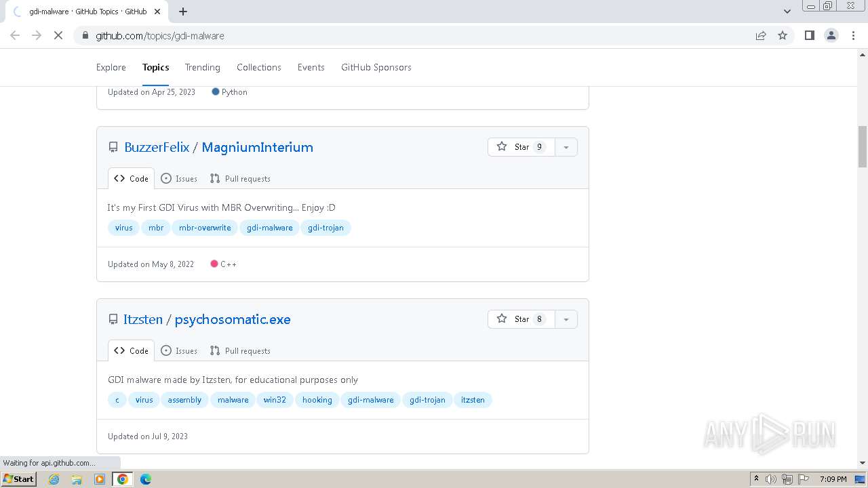Screen dimensions: 868x488
Task: Select the Topics nav item
Action: [156, 67]
